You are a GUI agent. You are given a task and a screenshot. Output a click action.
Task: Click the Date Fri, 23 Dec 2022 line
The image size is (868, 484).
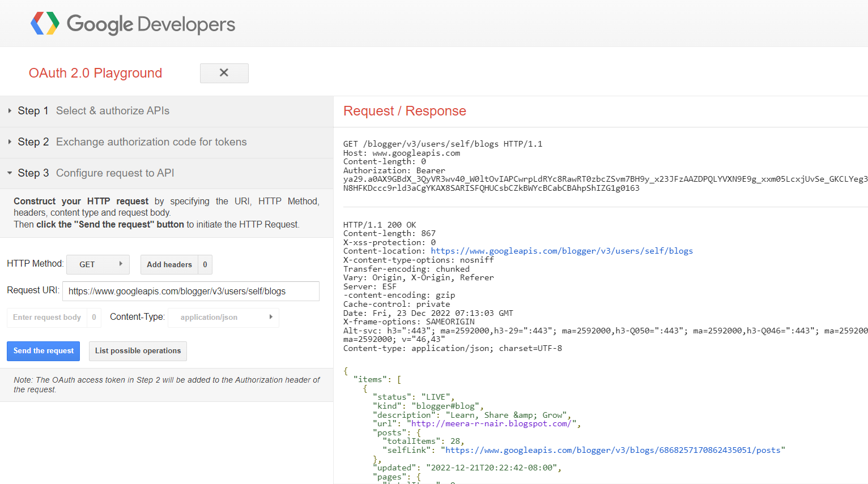428,313
